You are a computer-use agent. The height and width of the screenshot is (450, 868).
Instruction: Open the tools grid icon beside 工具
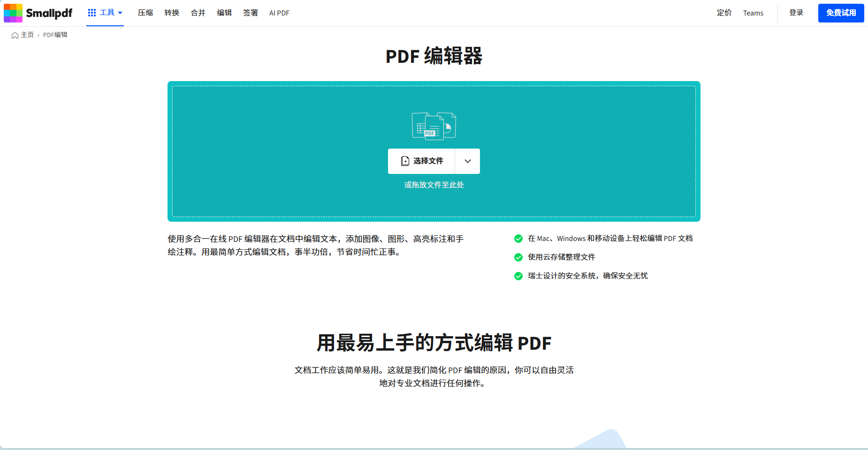point(91,13)
